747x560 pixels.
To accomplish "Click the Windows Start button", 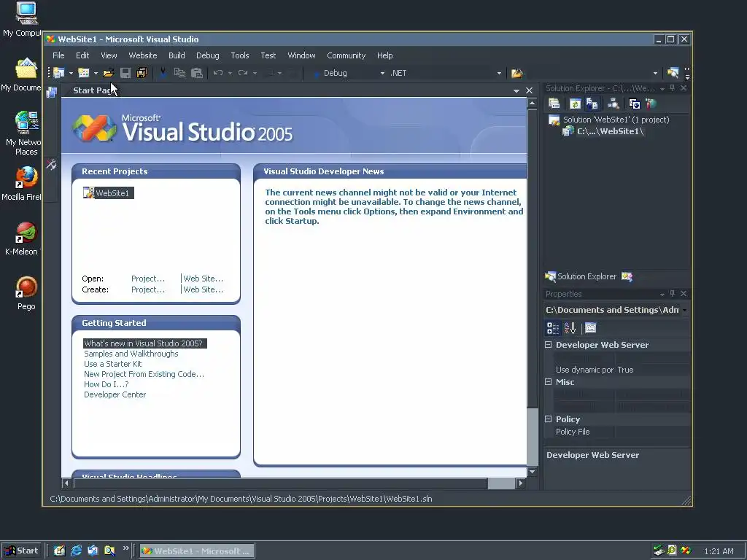I will [21, 551].
